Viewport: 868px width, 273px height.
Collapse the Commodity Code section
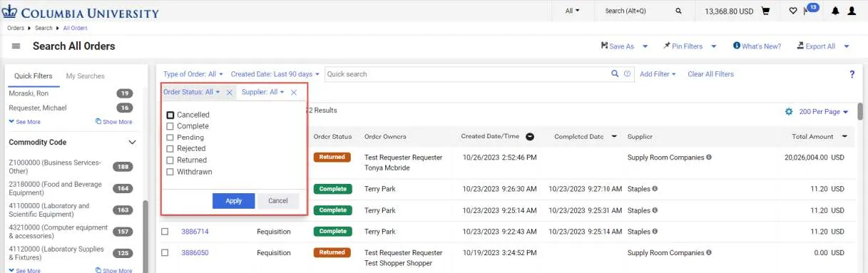tap(132, 143)
